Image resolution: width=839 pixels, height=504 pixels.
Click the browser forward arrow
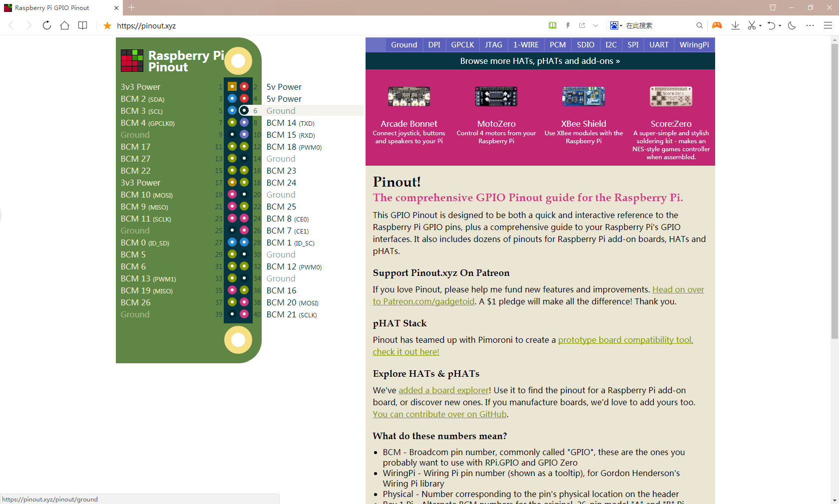click(x=29, y=25)
